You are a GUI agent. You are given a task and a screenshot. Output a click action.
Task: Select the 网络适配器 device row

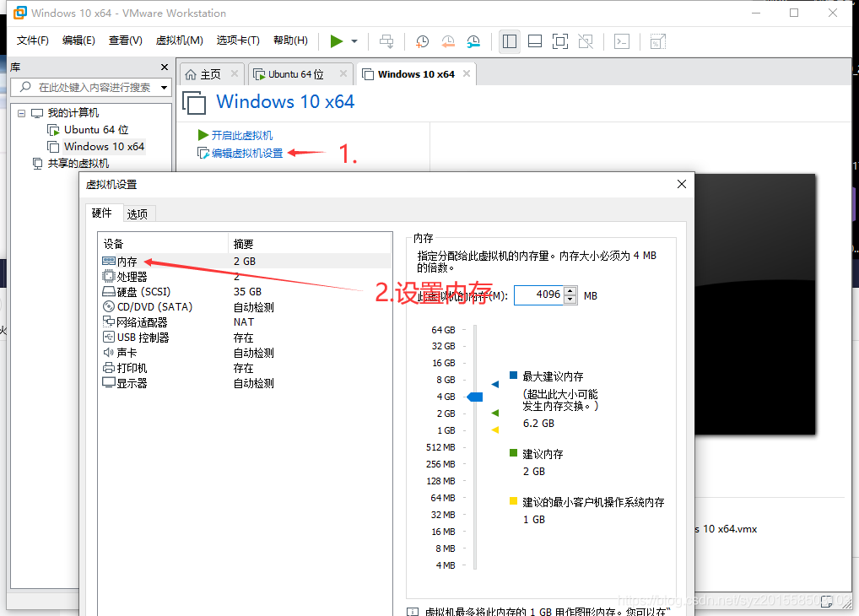point(245,322)
